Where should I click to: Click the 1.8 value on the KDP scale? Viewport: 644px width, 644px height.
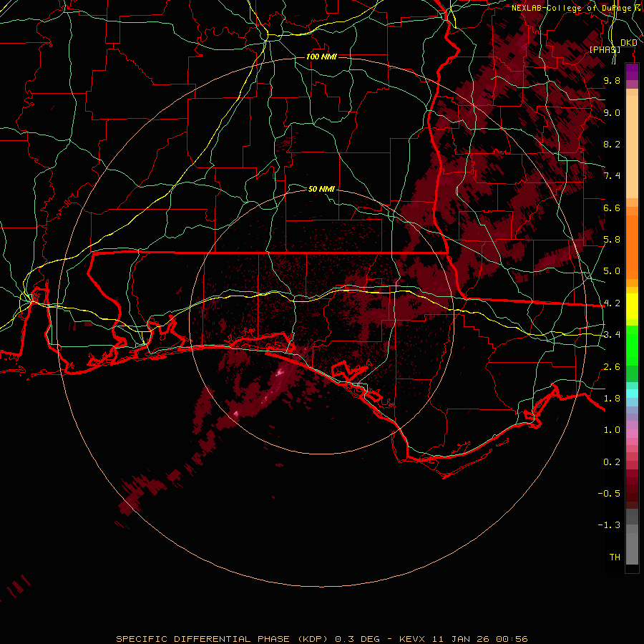[x=612, y=399]
